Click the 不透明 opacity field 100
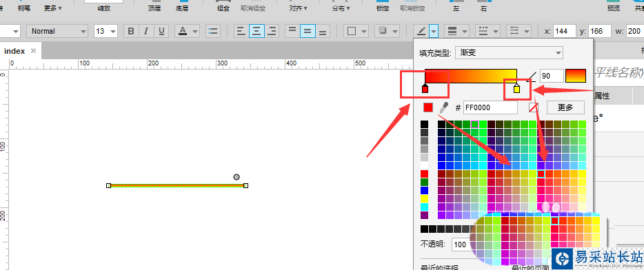The height and width of the screenshot is (270, 644). tap(461, 245)
